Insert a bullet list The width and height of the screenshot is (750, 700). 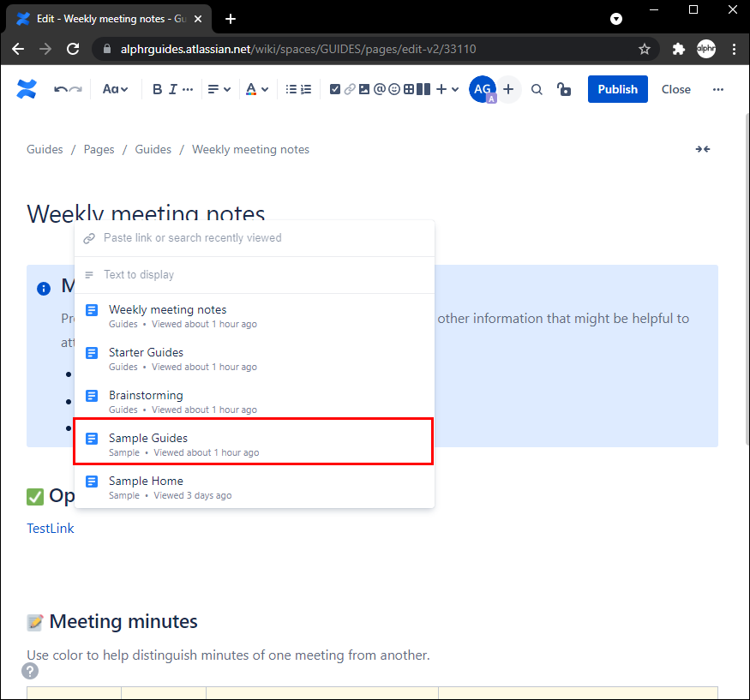[x=291, y=89]
